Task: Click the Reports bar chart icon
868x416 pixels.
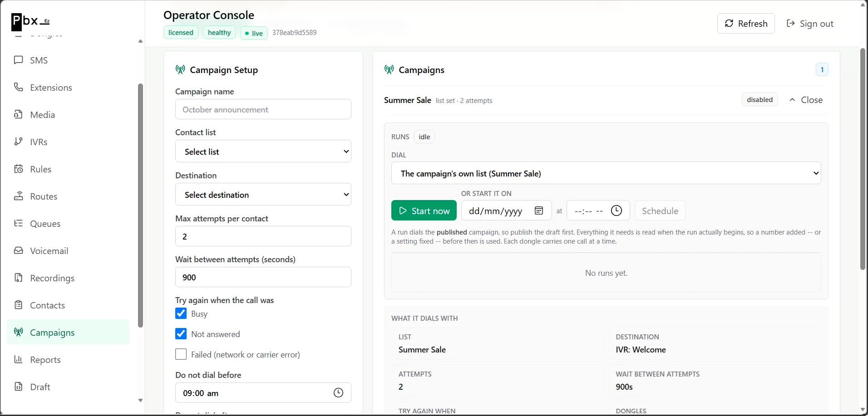Action: [x=19, y=359]
